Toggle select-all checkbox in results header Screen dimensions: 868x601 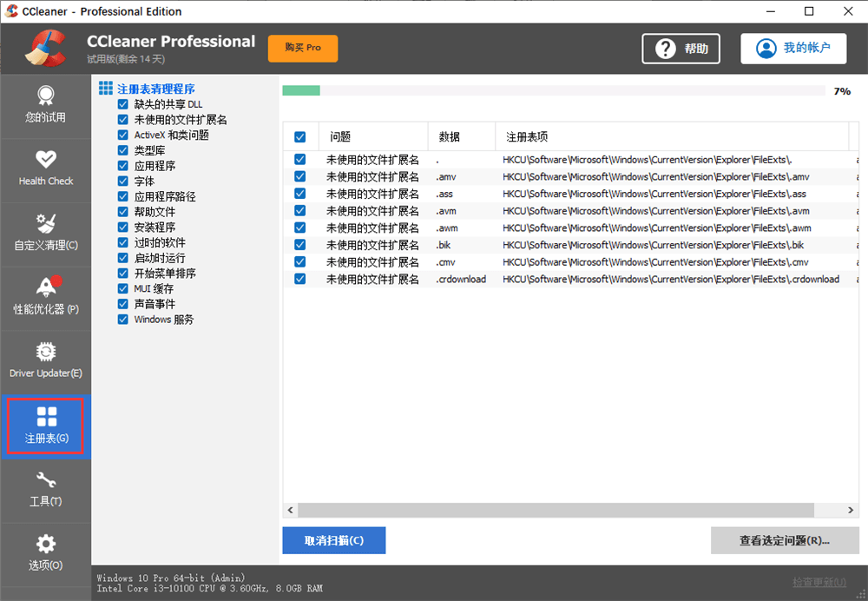300,137
